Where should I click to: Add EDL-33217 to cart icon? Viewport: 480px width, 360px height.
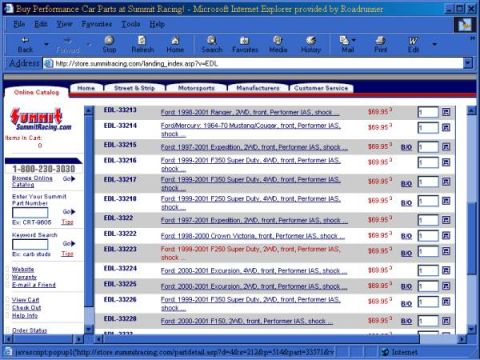[446, 182]
